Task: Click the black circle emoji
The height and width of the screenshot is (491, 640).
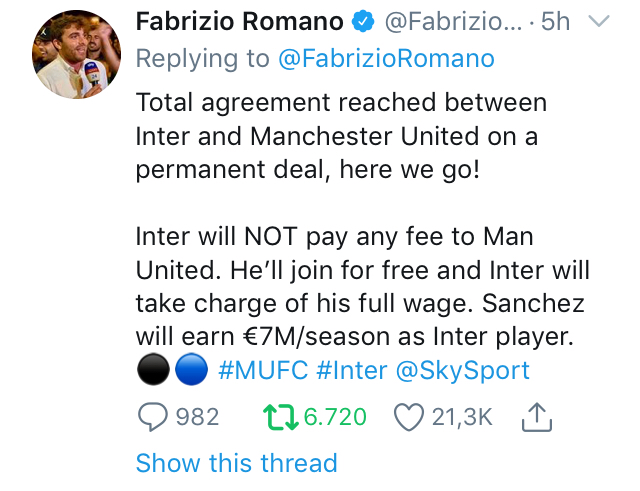Action: [x=151, y=371]
